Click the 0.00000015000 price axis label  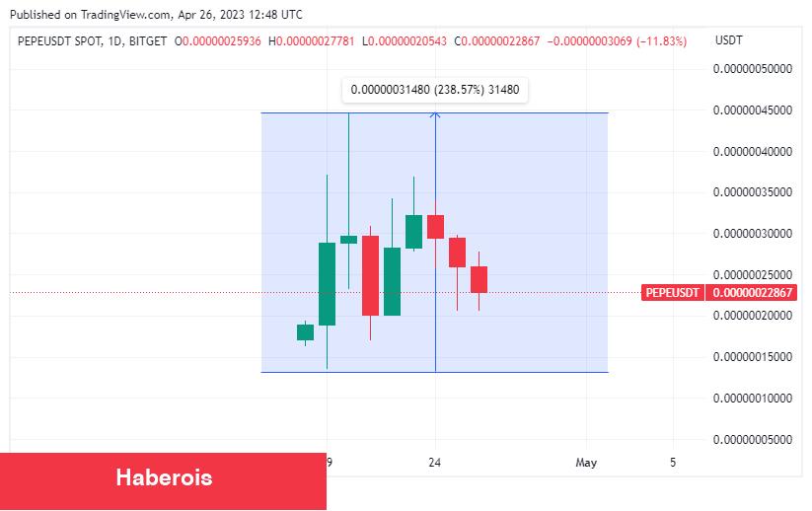coord(753,357)
